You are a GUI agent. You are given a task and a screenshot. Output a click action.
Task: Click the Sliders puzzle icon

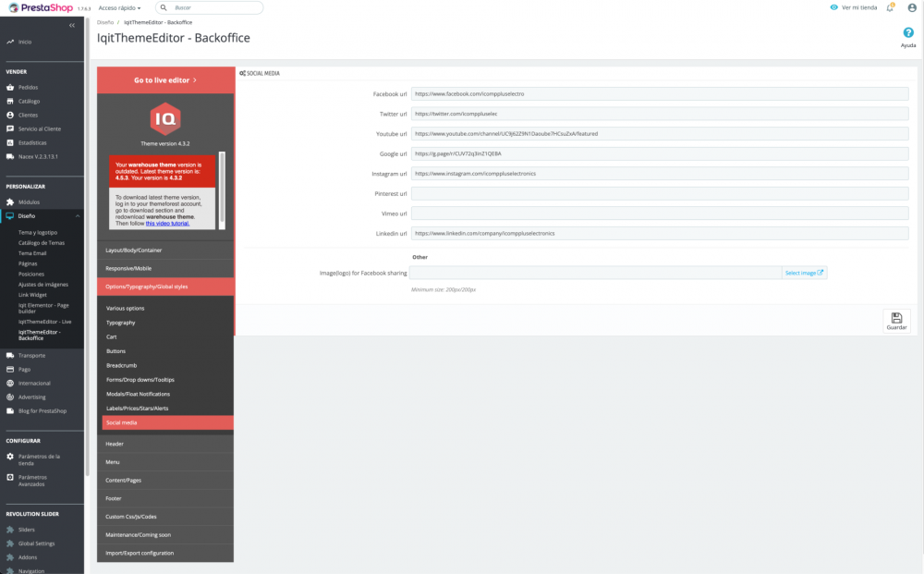pyautogui.click(x=10, y=530)
